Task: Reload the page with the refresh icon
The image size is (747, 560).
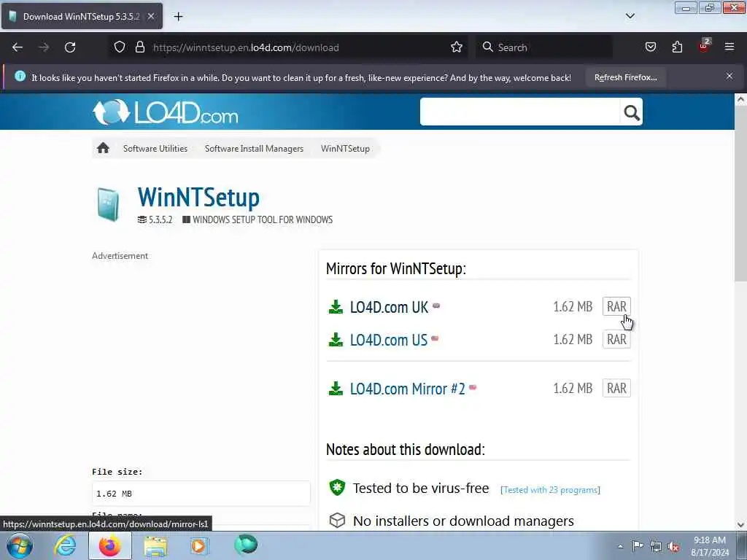Action: pyautogui.click(x=70, y=47)
